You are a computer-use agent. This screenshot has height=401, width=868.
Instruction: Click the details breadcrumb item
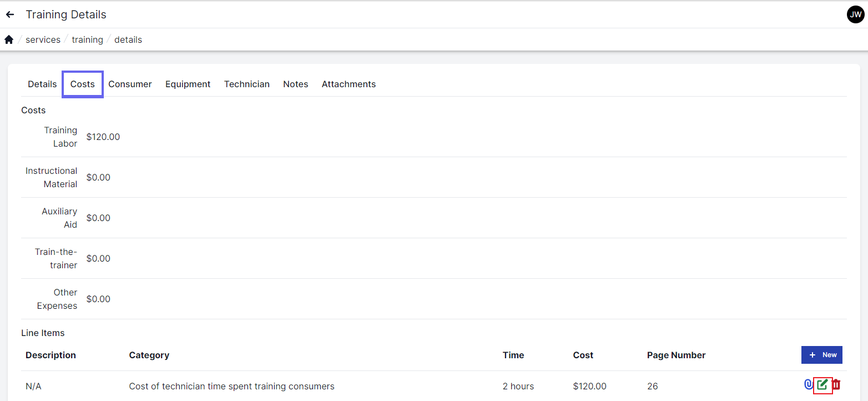pos(128,40)
